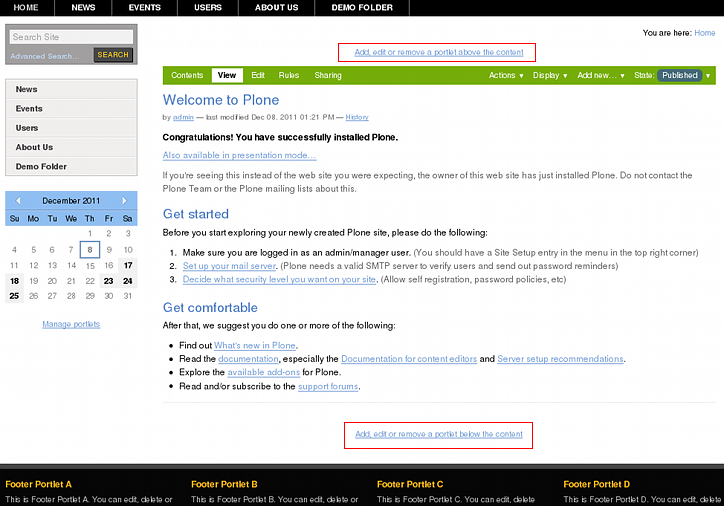Click the Search Site input field
The height and width of the screenshot is (506, 724).
tap(72, 37)
